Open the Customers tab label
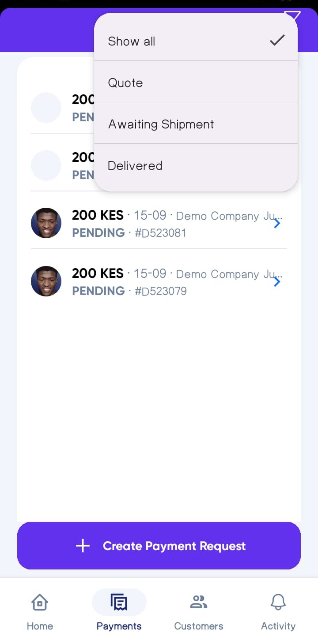Screen dimensions: 318x644 coord(199,626)
